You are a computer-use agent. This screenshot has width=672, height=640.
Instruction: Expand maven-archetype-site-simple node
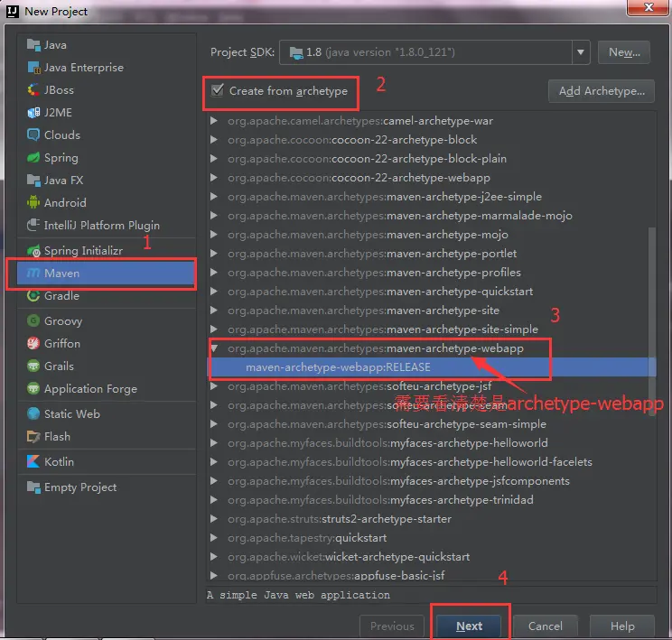tap(213, 329)
